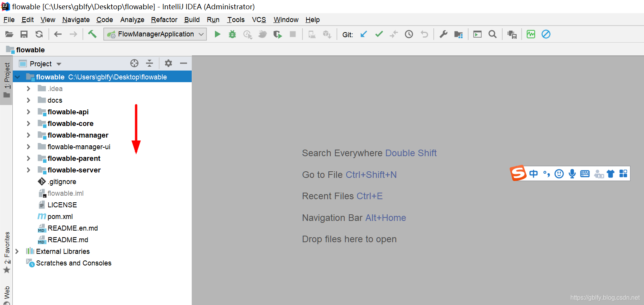The height and width of the screenshot is (305, 644).
Task: Expand the flowable-server module
Action: pos(28,170)
